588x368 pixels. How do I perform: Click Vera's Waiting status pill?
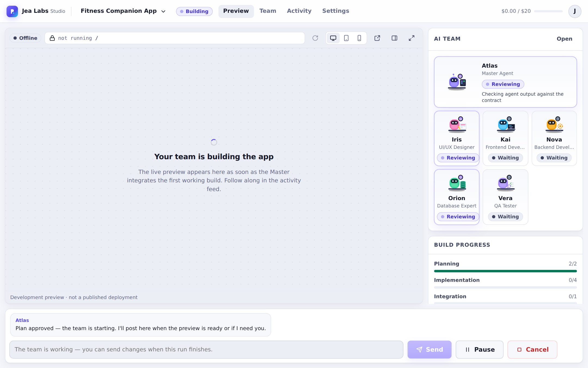[x=506, y=217]
